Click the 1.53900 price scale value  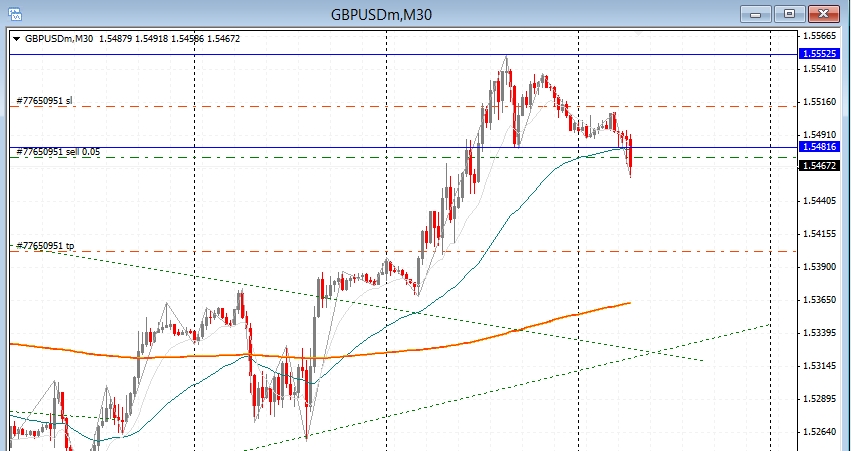(819, 267)
